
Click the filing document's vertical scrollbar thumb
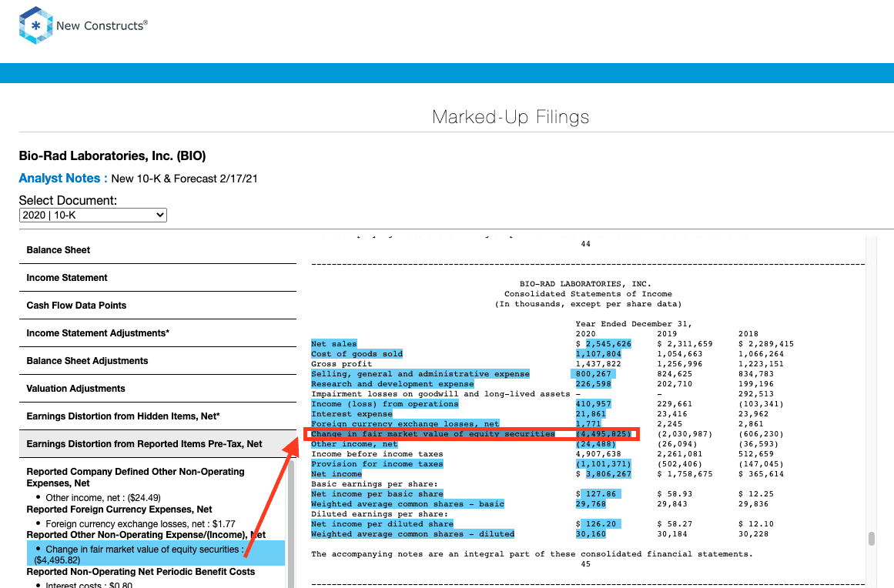[x=871, y=539]
